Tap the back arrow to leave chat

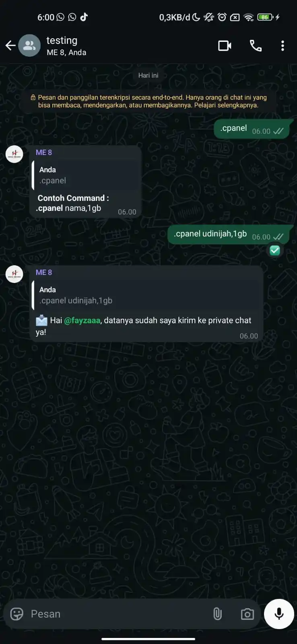[x=10, y=45]
